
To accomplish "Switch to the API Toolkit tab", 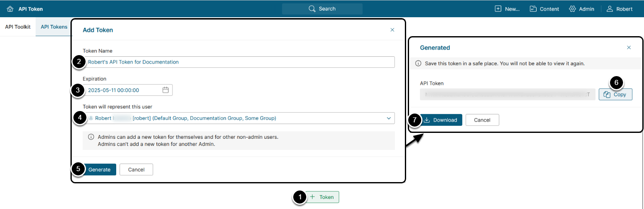I will (x=18, y=27).
